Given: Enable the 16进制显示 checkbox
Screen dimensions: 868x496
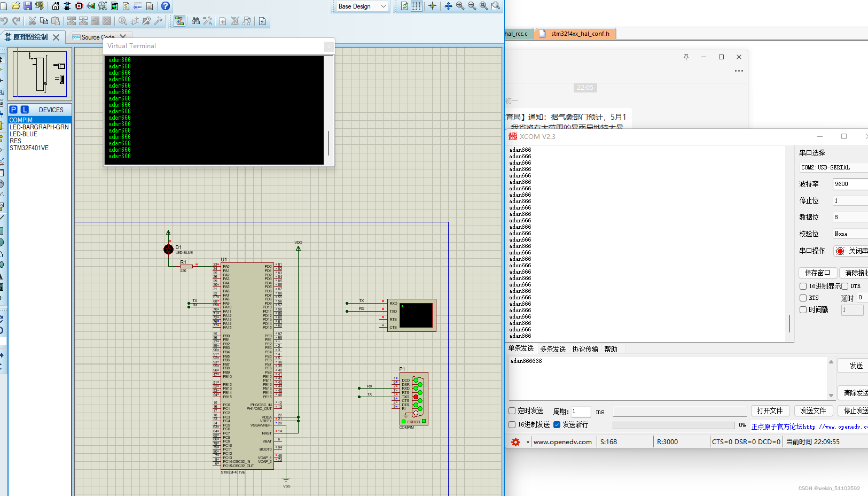Looking at the screenshot, I should click(x=803, y=286).
